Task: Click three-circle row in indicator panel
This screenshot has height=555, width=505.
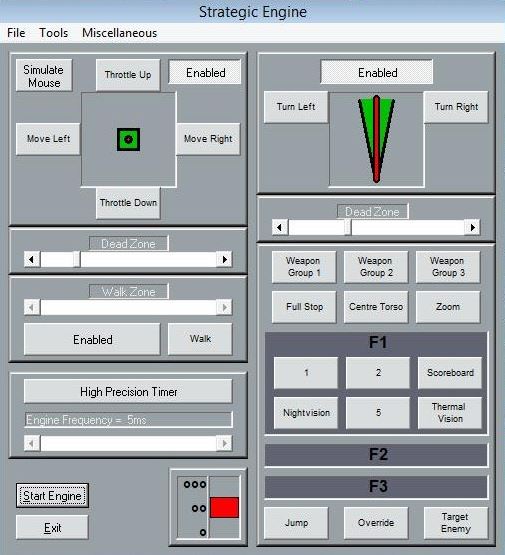Action: (x=195, y=484)
